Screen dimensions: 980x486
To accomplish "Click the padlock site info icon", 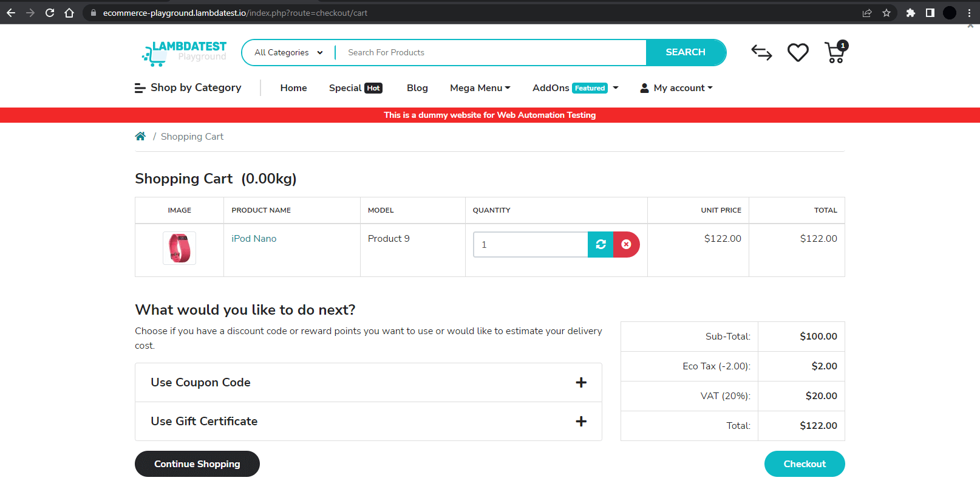I will point(93,13).
